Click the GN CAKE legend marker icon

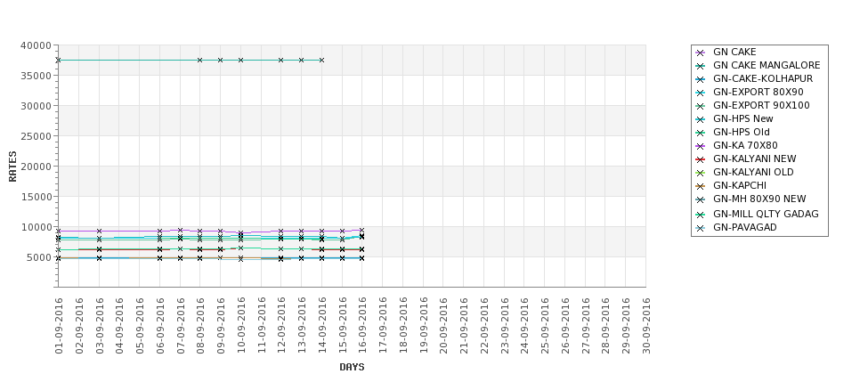point(701,53)
